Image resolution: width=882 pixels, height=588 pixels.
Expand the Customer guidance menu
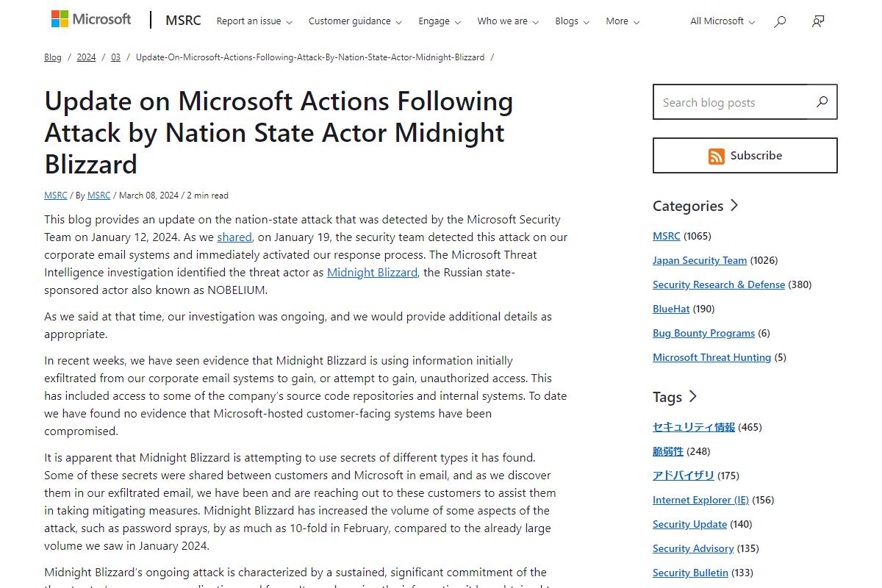pos(355,21)
